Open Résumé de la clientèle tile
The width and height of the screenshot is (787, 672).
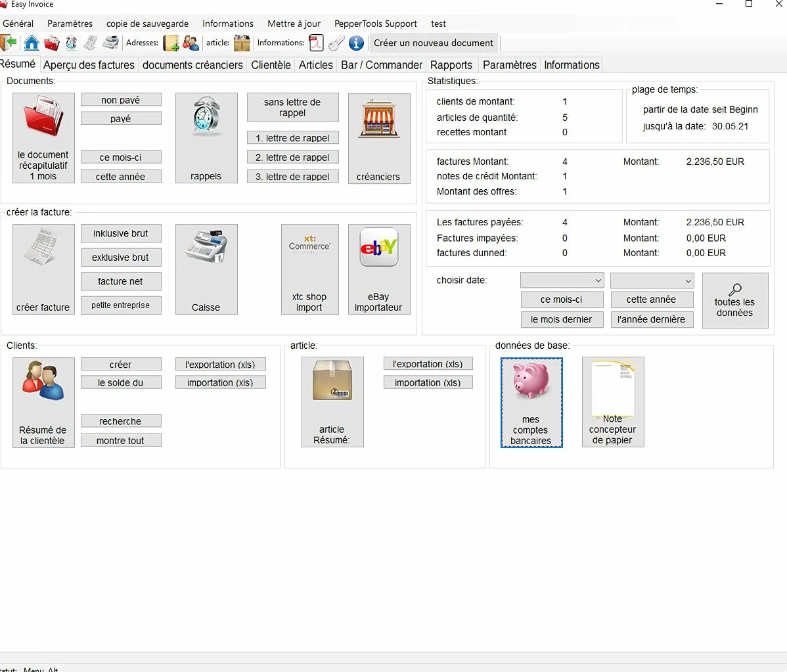pos(43,403)
